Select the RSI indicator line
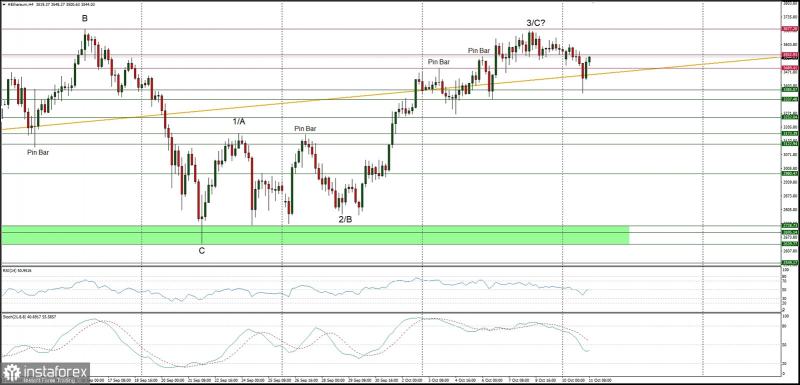Viewport: 800px width, 385px height. [296, 288]
